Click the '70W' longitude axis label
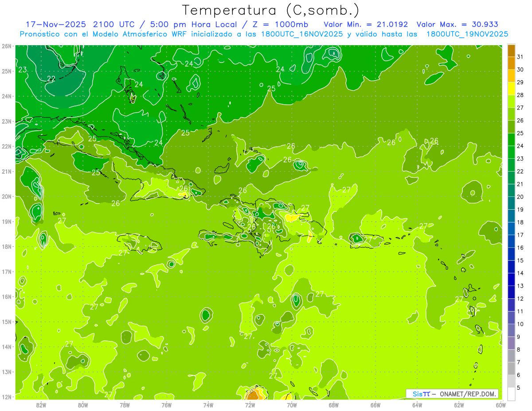532x411 pixels. click(x=292, y=404)
